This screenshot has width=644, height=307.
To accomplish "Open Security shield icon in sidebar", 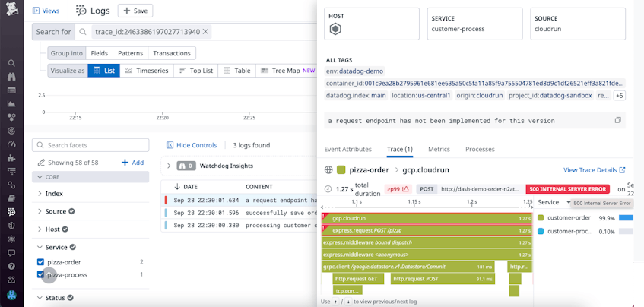I will click(x=11, y=226).
